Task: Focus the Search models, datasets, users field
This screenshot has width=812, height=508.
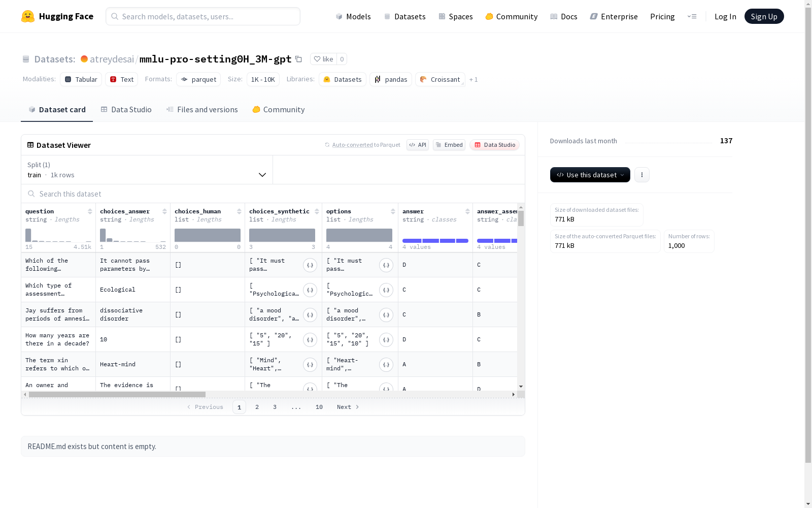Action: pyautogui.click(x=203, y=16)
